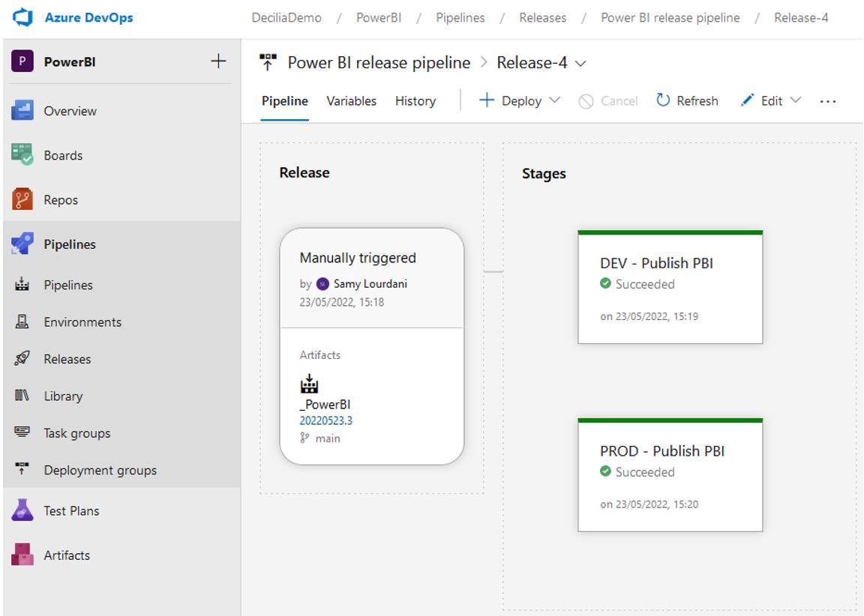Open the more actions ellipsis menu
Viewport: 864px width, 616px height.
(828, 101)
